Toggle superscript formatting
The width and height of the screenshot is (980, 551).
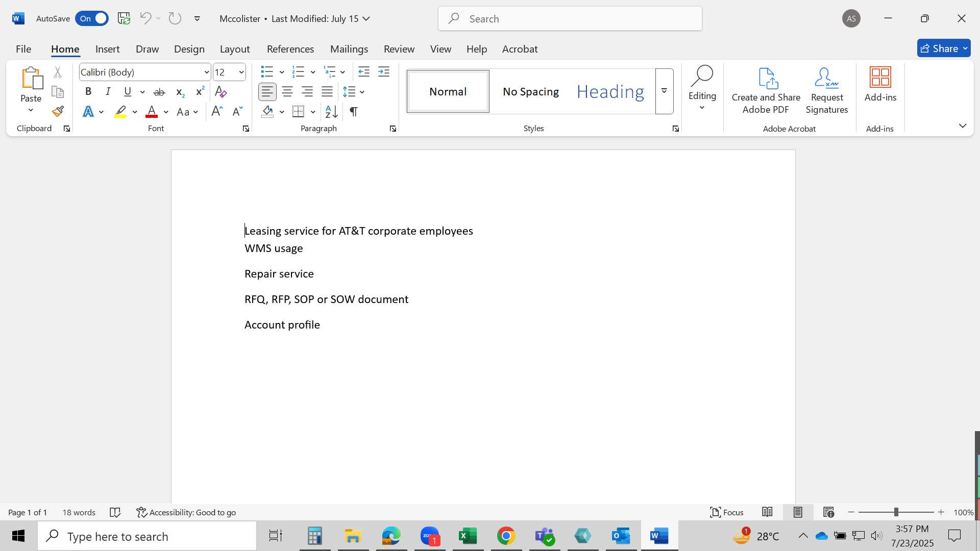coord(200,92)
